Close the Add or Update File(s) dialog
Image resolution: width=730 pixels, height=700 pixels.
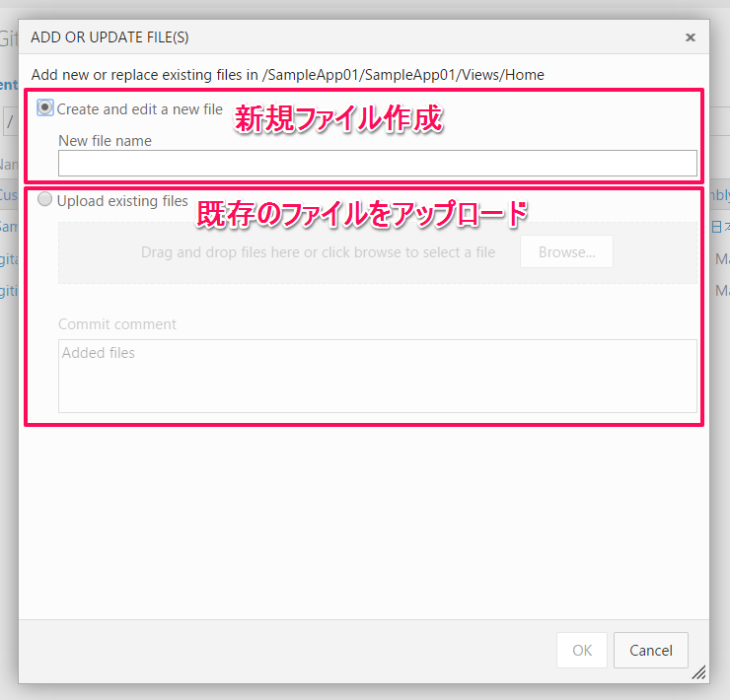tap(690, 37)
